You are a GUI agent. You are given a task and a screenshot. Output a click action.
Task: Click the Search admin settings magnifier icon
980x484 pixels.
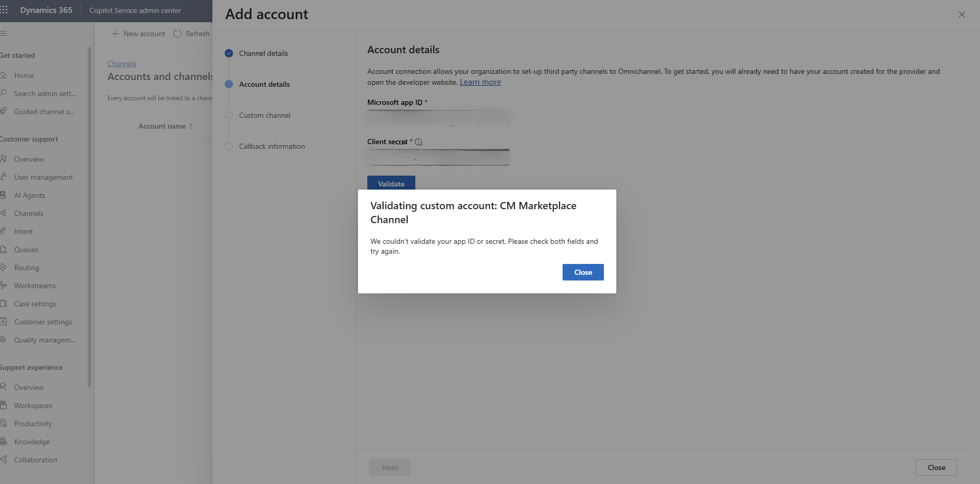pyautogui.click(x=3, y=93)
